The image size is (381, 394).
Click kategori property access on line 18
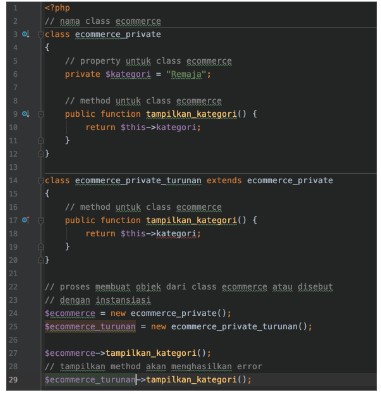point(176,233)
